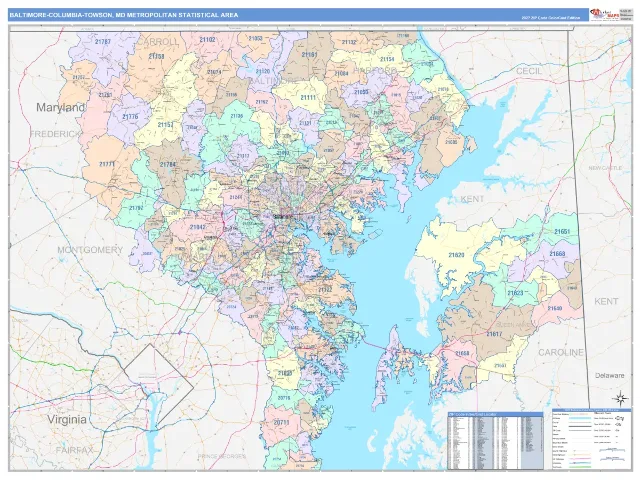The height and width of the screenshot is (480, 640).
Task: Click the Washington DC diamond boundary
Action: [159, 385]
